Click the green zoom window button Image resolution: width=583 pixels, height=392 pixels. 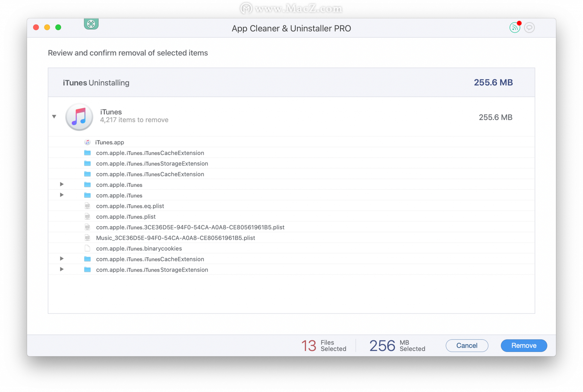[x=58, y=27]
